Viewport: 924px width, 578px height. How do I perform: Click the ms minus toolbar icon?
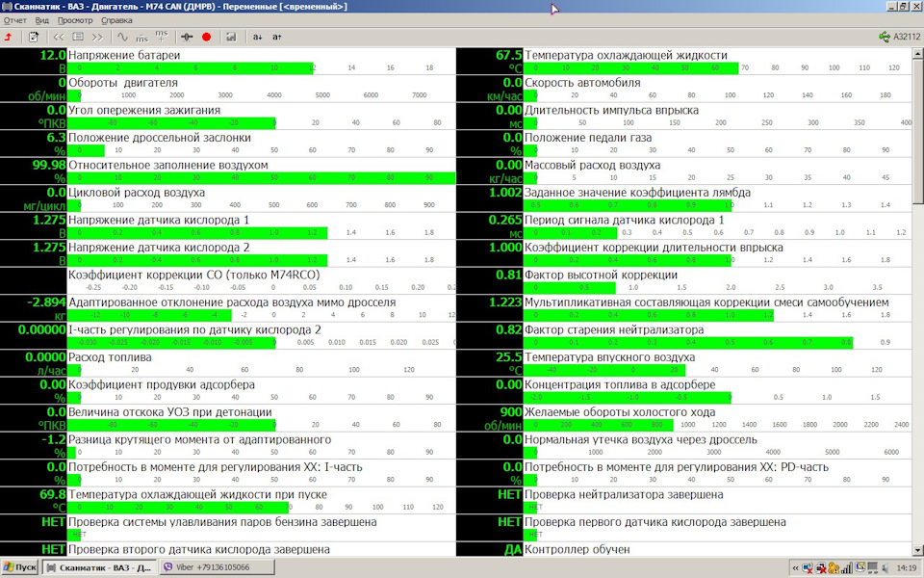pyautogui.click(x=142, y=38)
